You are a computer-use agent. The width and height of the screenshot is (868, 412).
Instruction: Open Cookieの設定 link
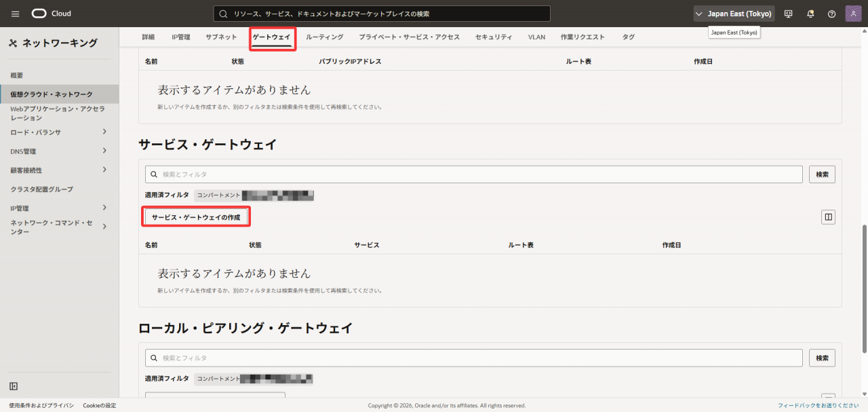click(x=100, y=405)
